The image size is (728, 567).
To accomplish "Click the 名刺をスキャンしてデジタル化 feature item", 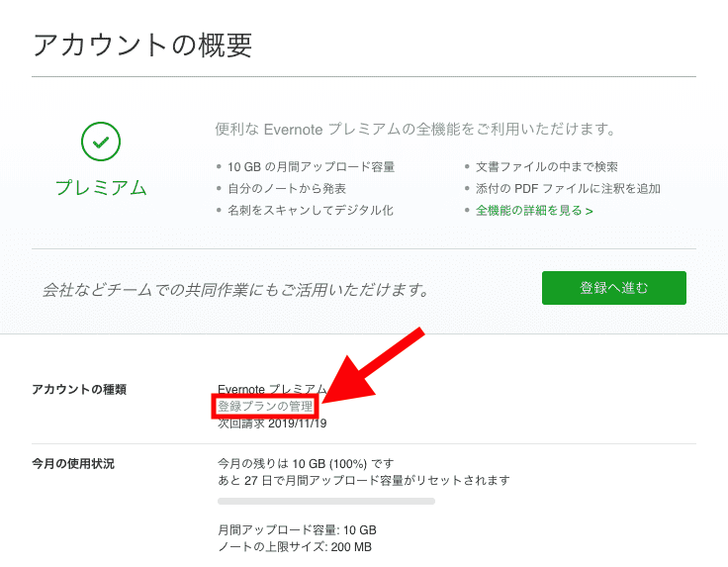I will (x=310, y=211).
